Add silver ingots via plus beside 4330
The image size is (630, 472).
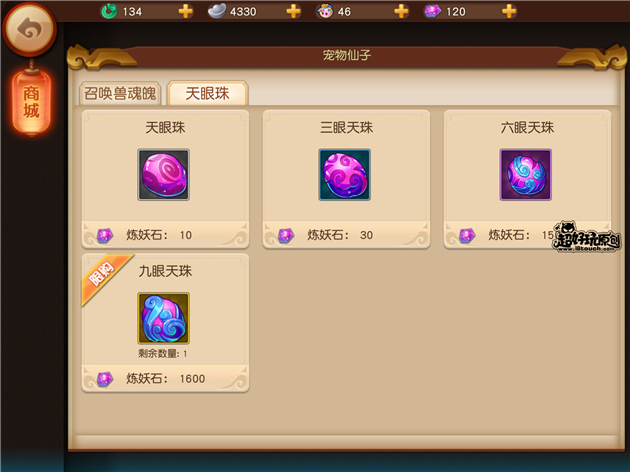point(294,11)
